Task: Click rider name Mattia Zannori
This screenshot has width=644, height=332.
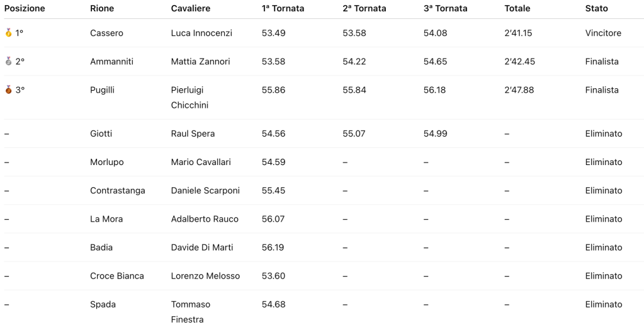Action: coord(200,61)
